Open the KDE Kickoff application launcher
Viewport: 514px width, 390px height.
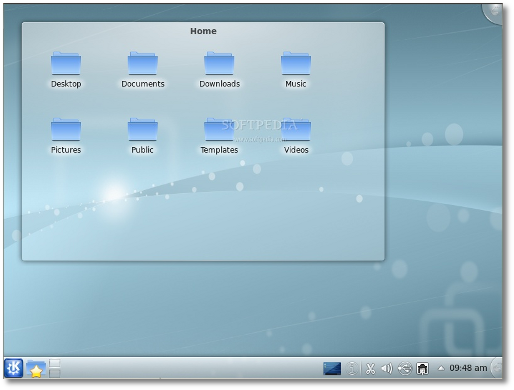coord(14,368)
